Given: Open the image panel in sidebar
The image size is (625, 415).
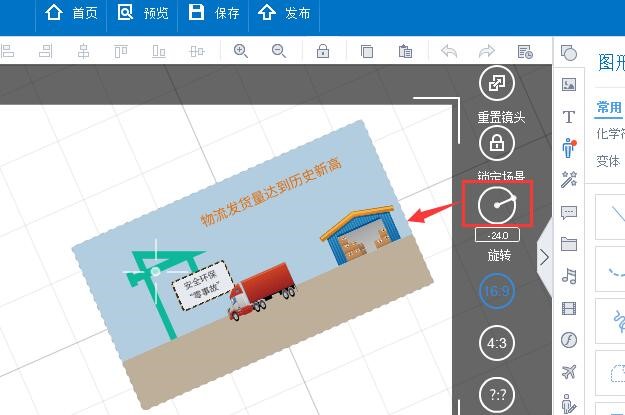Looking at the screenshot, I should [569, 84].
